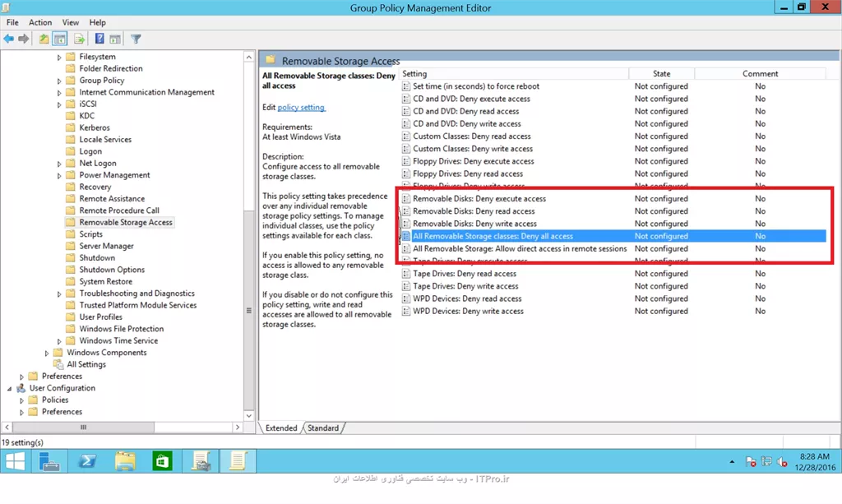Screen dimensions: 842x504
Task: Open the Windows Start button
Action: [15, 461]
